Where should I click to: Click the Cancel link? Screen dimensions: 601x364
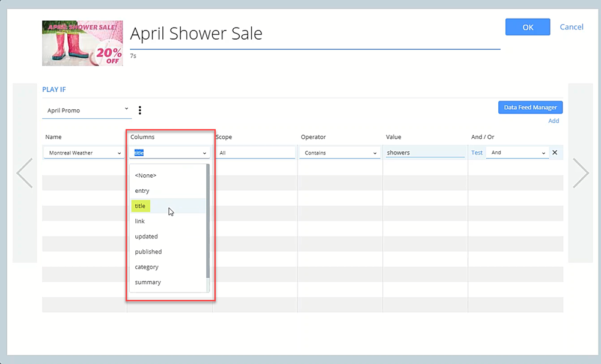[x=571, y=27]
